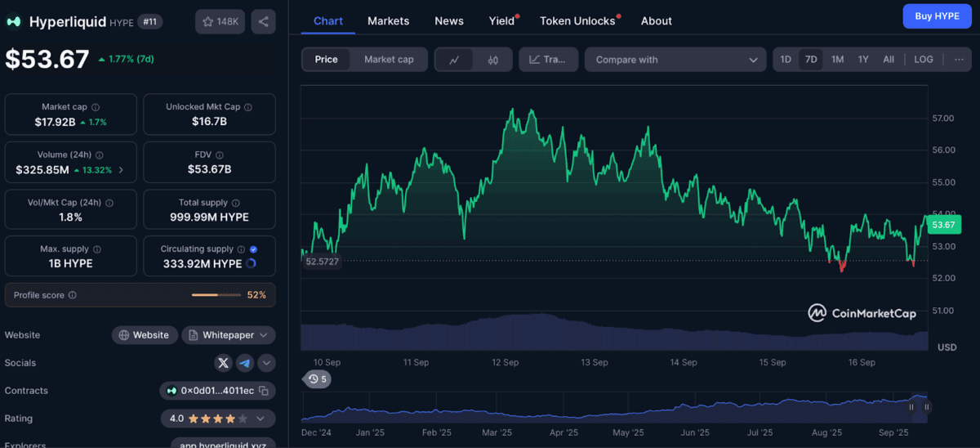Viewport: 980px width, 448px height.
Task: Click the #11 rank badge
Action: [x=149, y=22]
